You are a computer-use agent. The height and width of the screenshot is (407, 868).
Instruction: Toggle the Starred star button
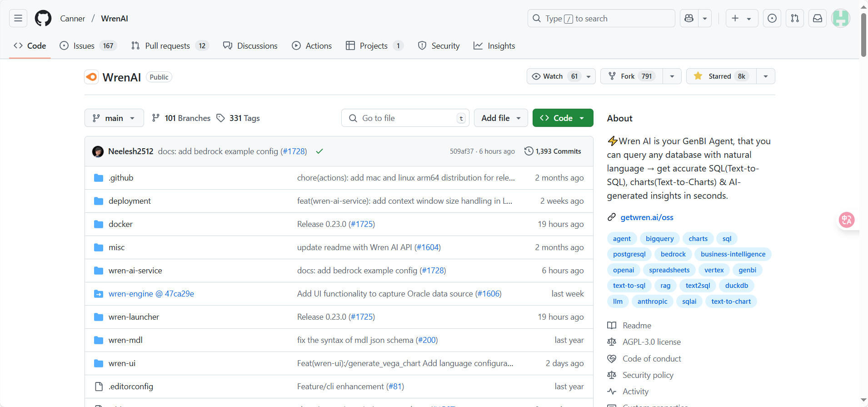coord(721,76)
